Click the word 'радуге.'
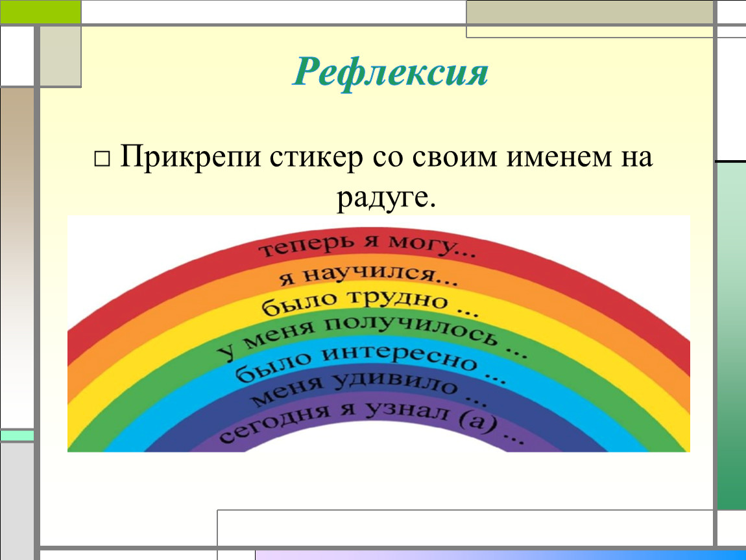The image size is (746, 560). click(387, 197)
